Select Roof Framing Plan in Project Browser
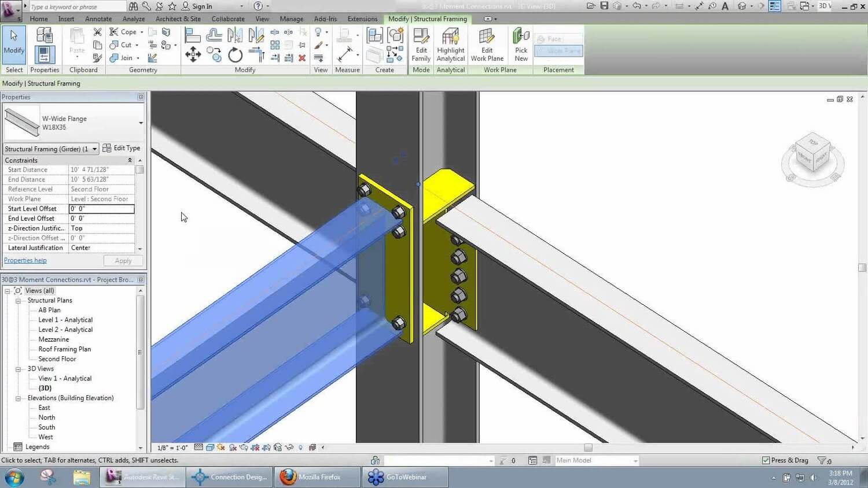Screen dimensions: 868x488 coord(65,349)
